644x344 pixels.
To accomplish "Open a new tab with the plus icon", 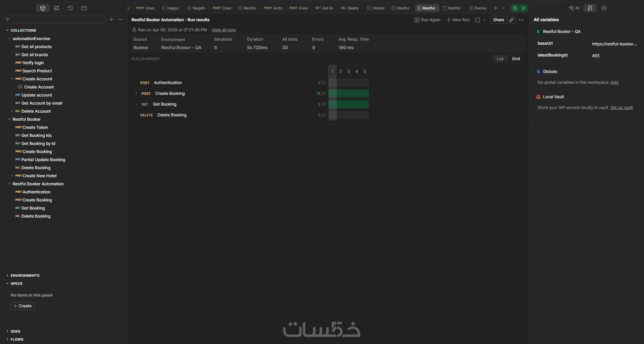I will click(496, 8).
